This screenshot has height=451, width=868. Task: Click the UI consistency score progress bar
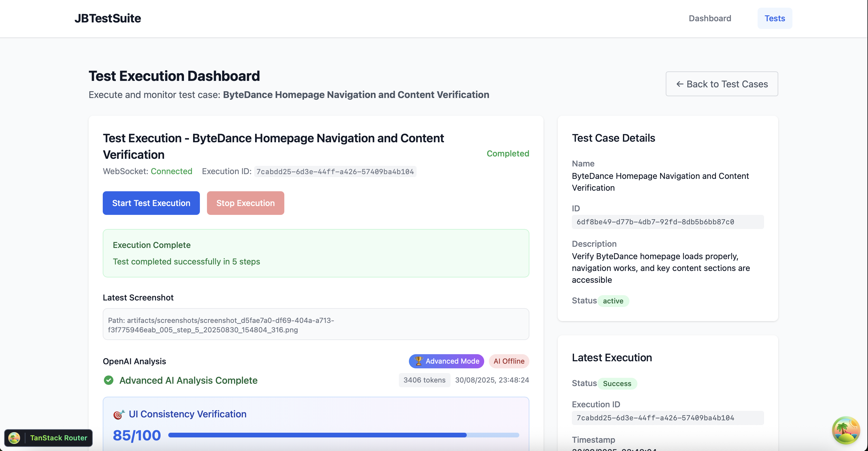point(343,435)
